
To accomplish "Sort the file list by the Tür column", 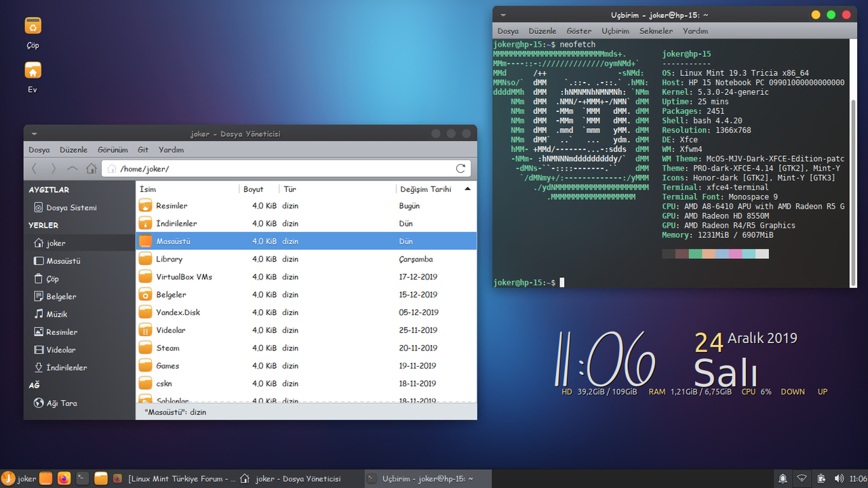I will 338,189.
